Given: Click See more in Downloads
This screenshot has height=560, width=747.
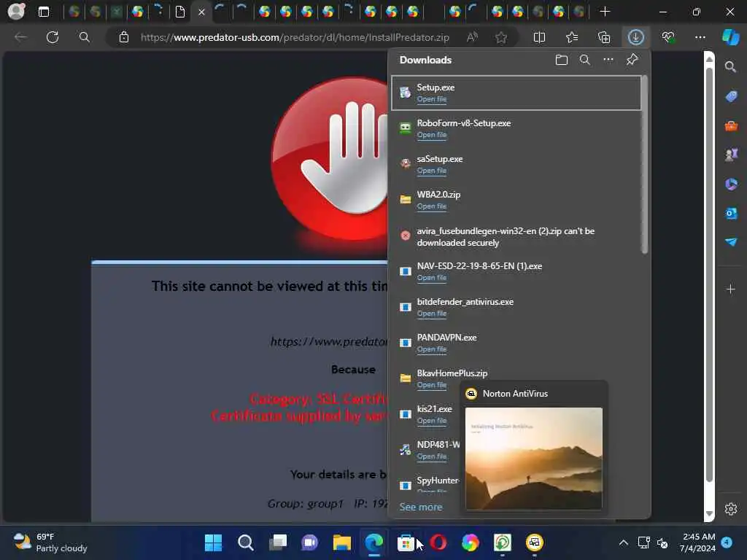Looking at the screenshot, I should pos(421,507).
